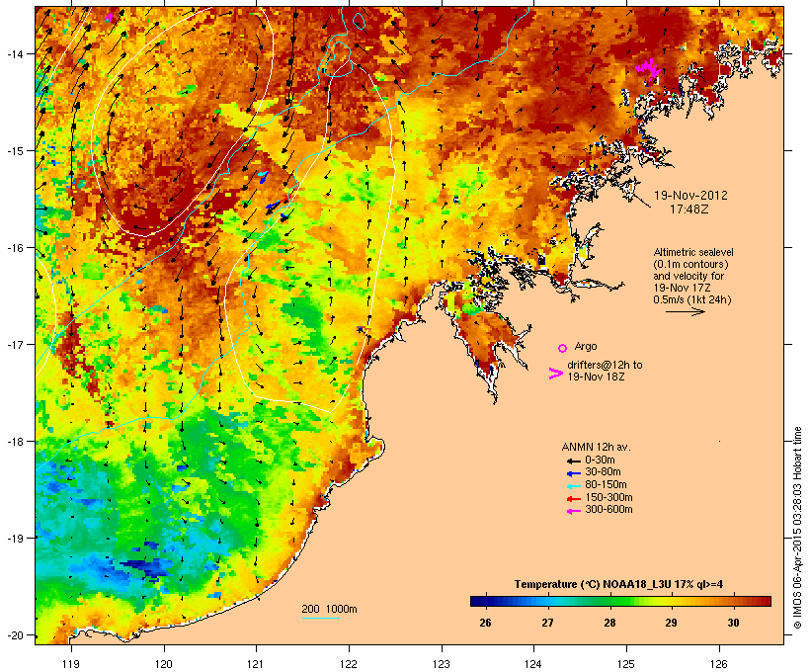Click the 0.5m/s (1kt 24h) scale text
The height and width of the screenshot is (672, 810).
pos(692,299)
